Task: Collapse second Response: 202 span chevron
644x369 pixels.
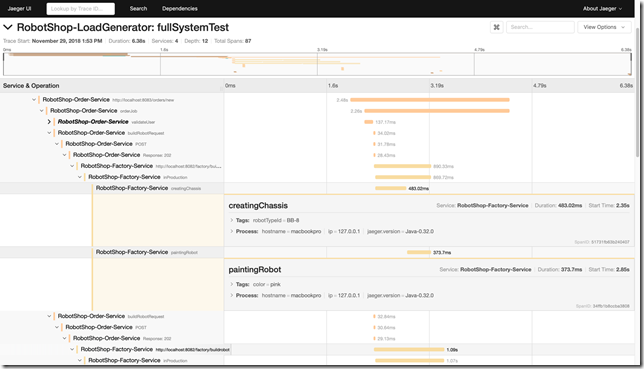Action: pos(64,338)
